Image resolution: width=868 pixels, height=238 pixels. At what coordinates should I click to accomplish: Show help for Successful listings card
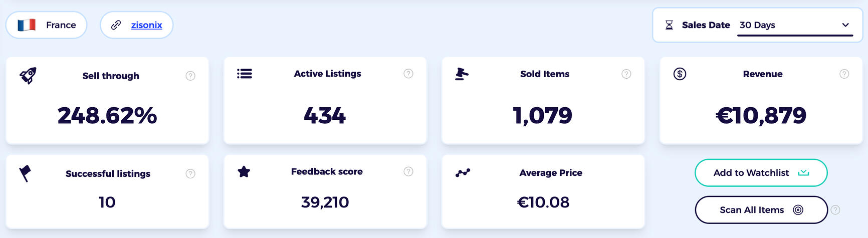[190, 174]
